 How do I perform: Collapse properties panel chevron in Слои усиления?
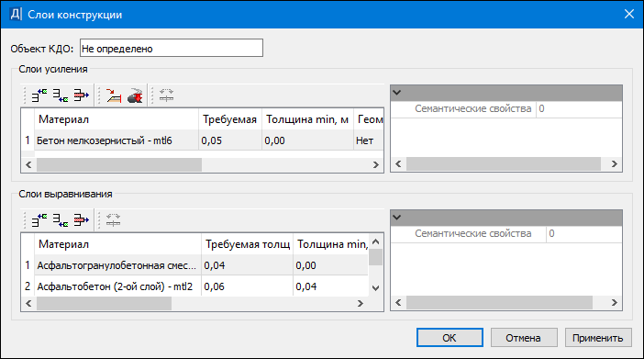(396, 93)
